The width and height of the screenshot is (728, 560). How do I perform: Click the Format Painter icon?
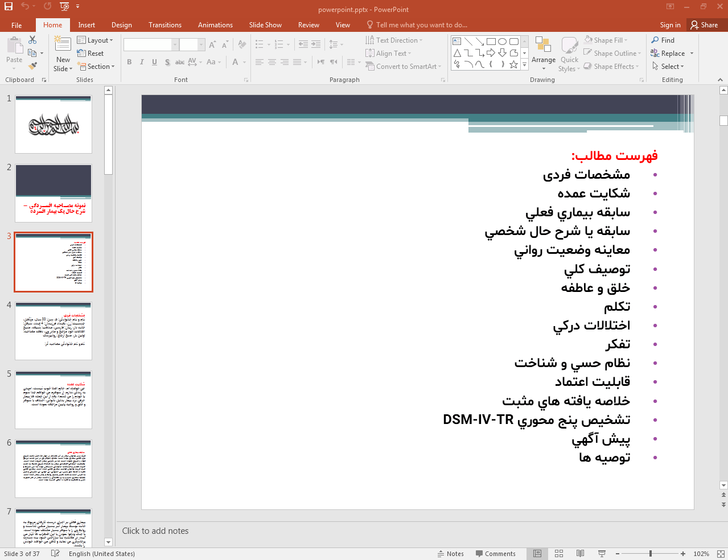pos(32,66)
